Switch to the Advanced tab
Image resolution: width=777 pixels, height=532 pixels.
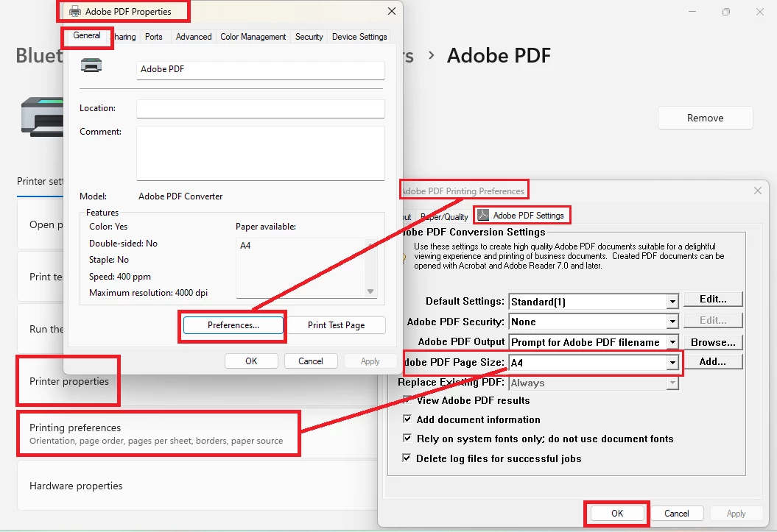click(193, 37)
